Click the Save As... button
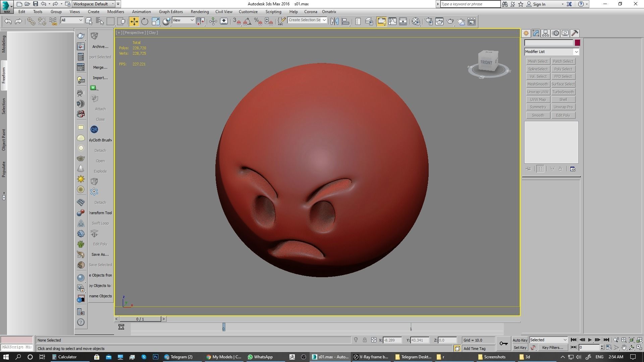This screenshot has height=362, width=644. coord(100,254)
